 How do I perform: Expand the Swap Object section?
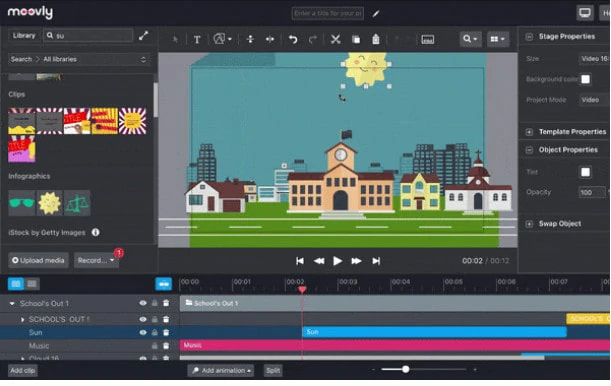(529, 224)
